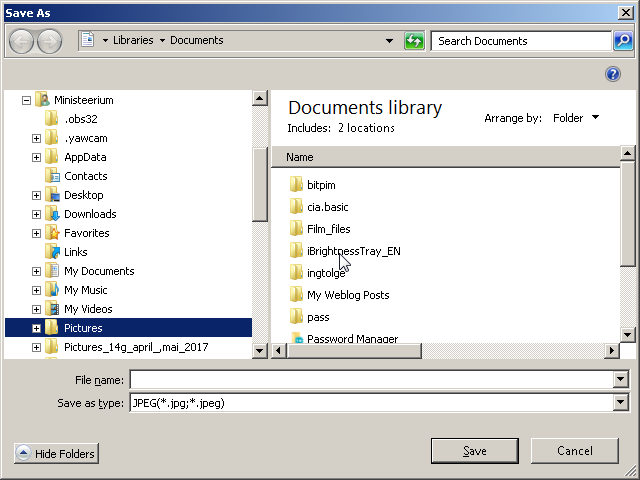Image resolution: width=640 pixels, height=480 pixels.
Task: Click the ingtolge folder icon
Action: click(296, 273)
